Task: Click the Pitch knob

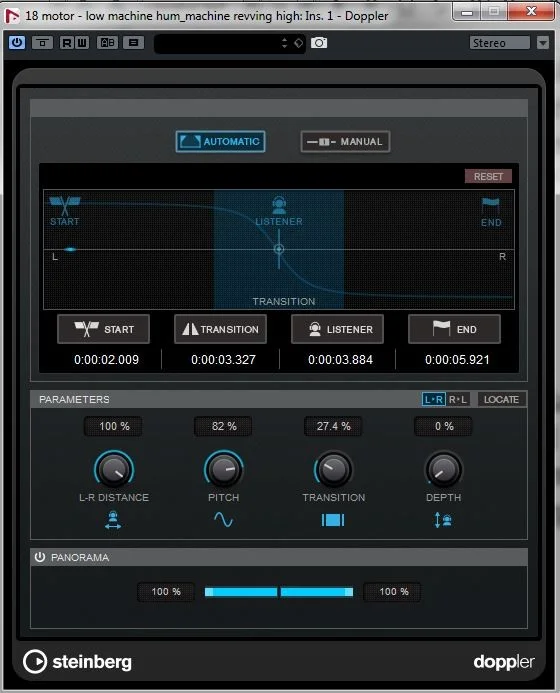Action: [224, 469]
